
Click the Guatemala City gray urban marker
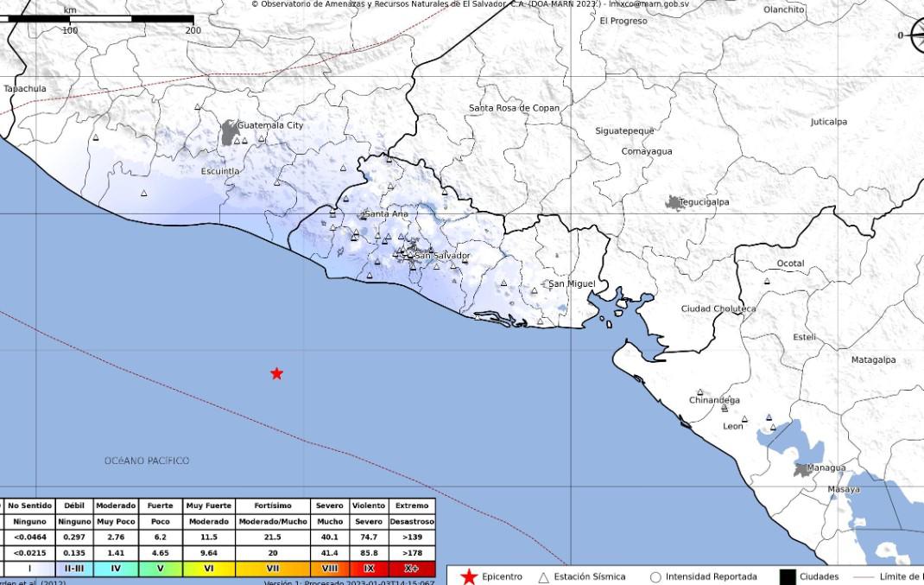pyautogui.click(x=230, y=132)
